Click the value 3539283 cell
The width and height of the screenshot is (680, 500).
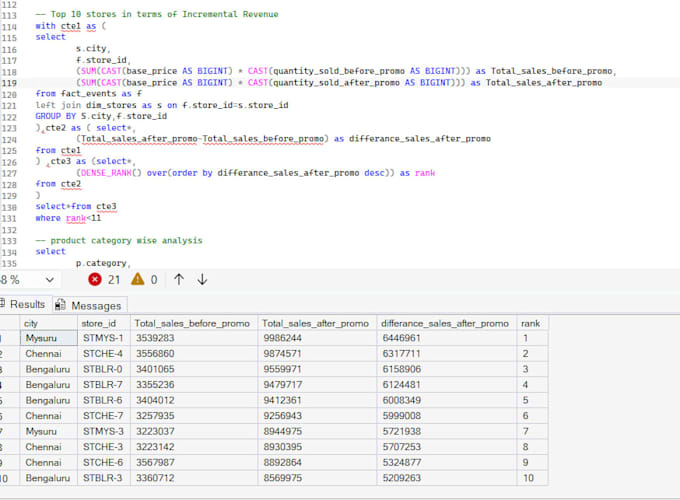(x=194, y=338)
